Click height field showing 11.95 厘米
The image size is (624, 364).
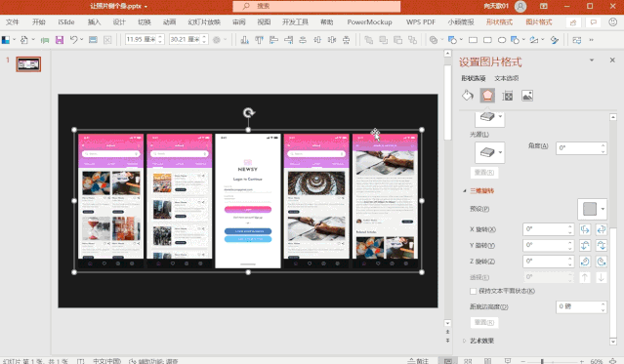click(145, 39)
